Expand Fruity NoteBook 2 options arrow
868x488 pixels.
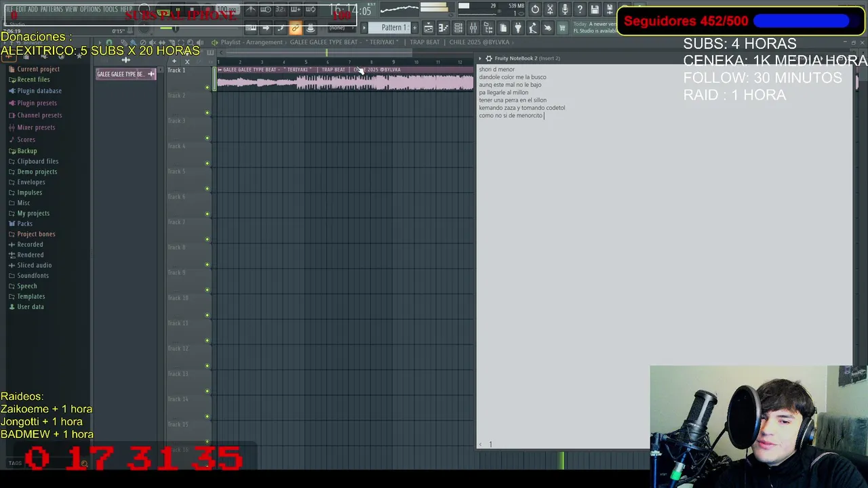480,58
